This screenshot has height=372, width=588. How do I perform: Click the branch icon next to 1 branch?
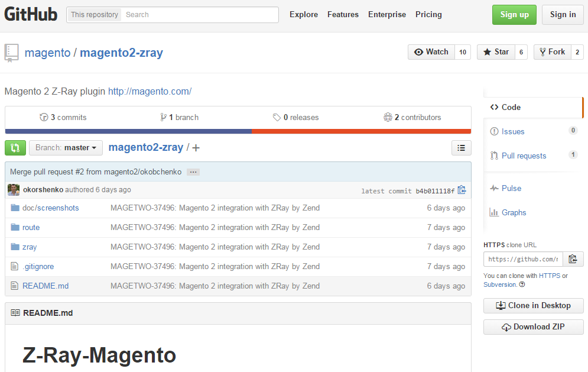(x=163, y=118)
